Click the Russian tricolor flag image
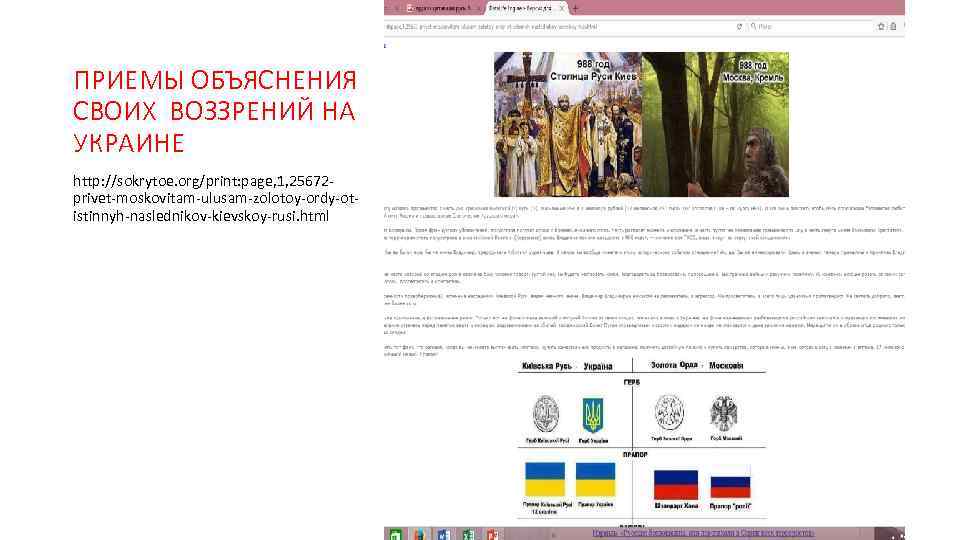The image size is (960, 540). (x=730, y=484)
